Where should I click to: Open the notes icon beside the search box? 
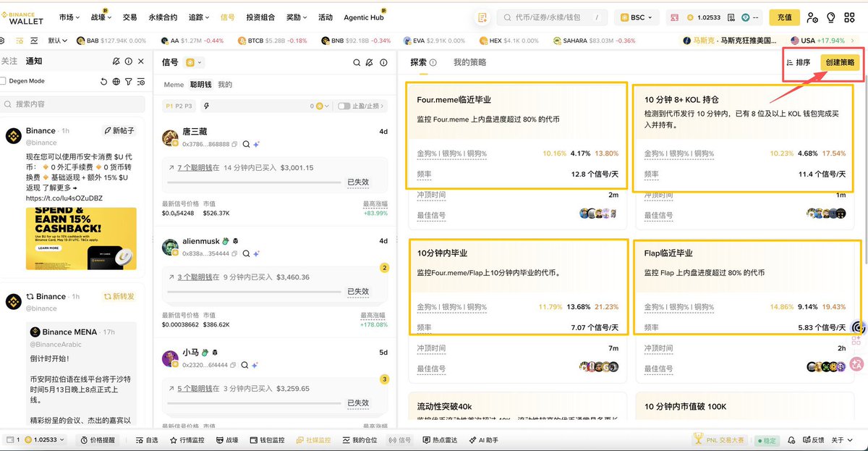482,17
